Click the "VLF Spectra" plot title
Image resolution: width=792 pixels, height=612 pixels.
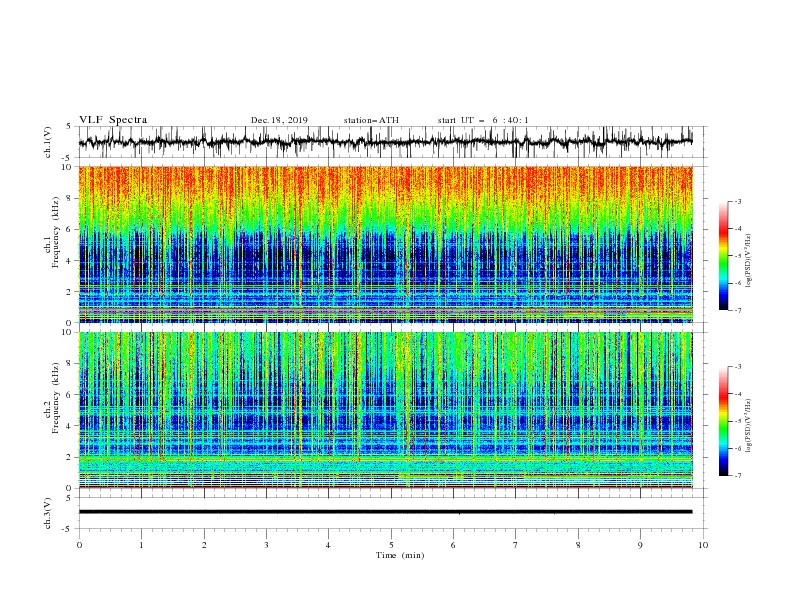113,120
